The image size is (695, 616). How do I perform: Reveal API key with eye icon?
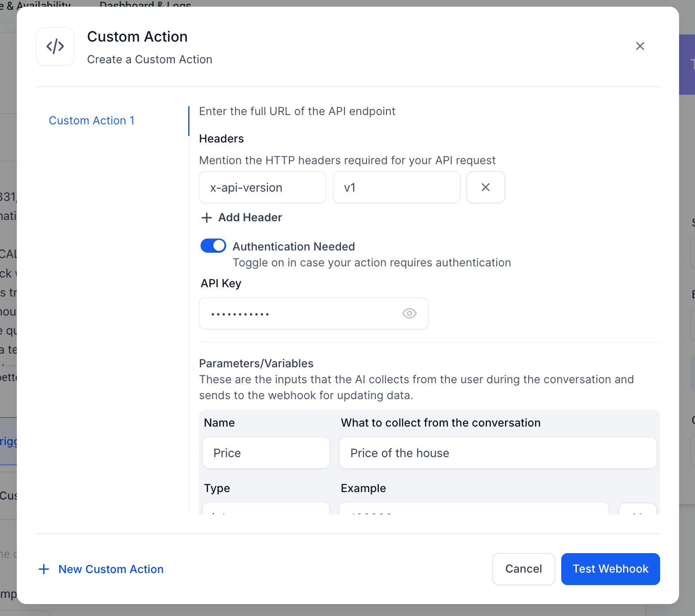[x=409, y=313]
